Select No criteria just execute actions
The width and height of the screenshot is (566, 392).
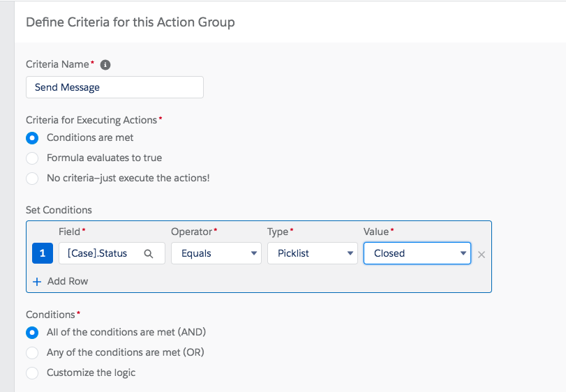click(32, 179)
